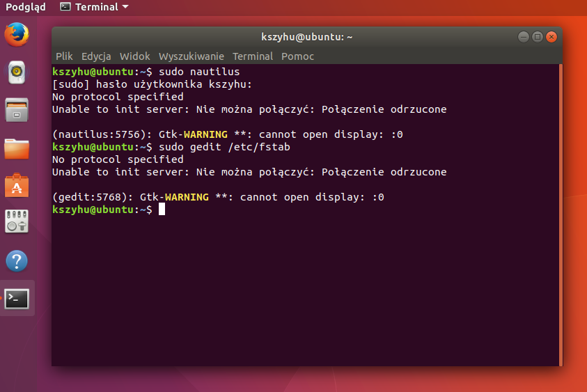This screenshot has width=587, height=392.
Task: Open the Plik menu
Action: (x=64, y=56)
